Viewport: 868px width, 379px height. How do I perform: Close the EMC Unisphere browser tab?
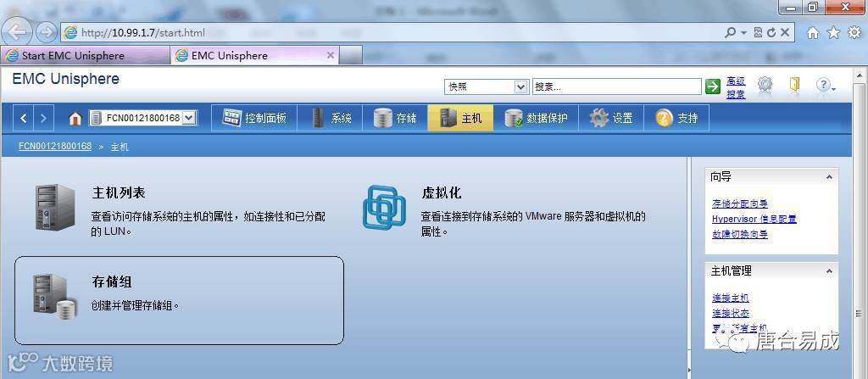tap(331, 55)
